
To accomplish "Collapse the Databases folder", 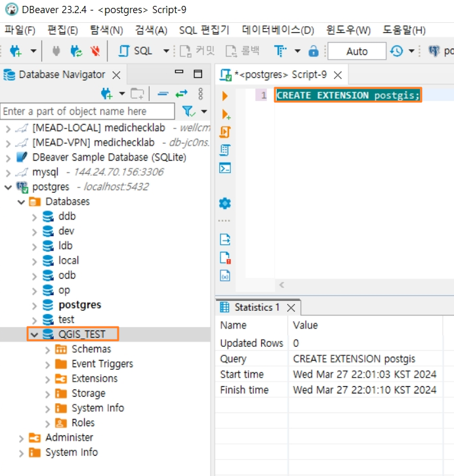I will pos(21,202).
